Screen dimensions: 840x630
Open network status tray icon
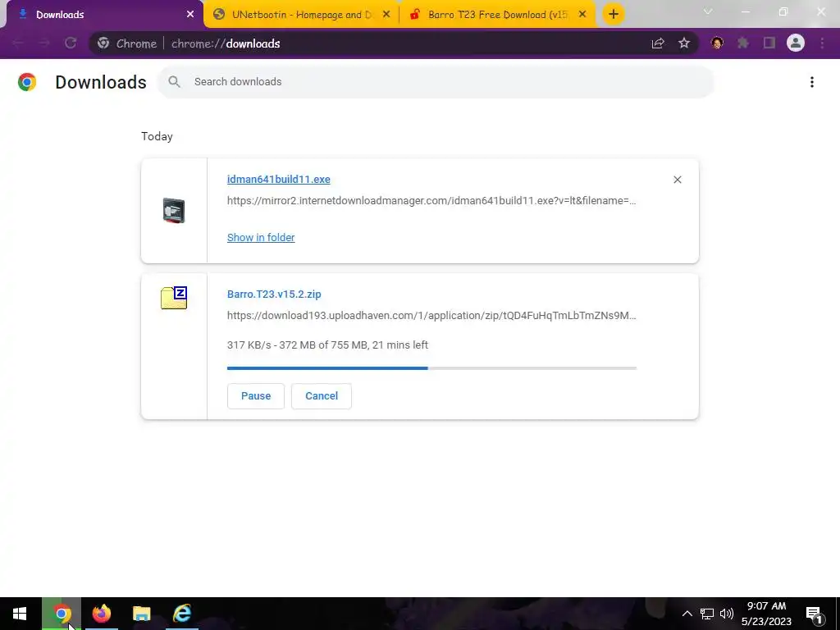tap(707, 614)
